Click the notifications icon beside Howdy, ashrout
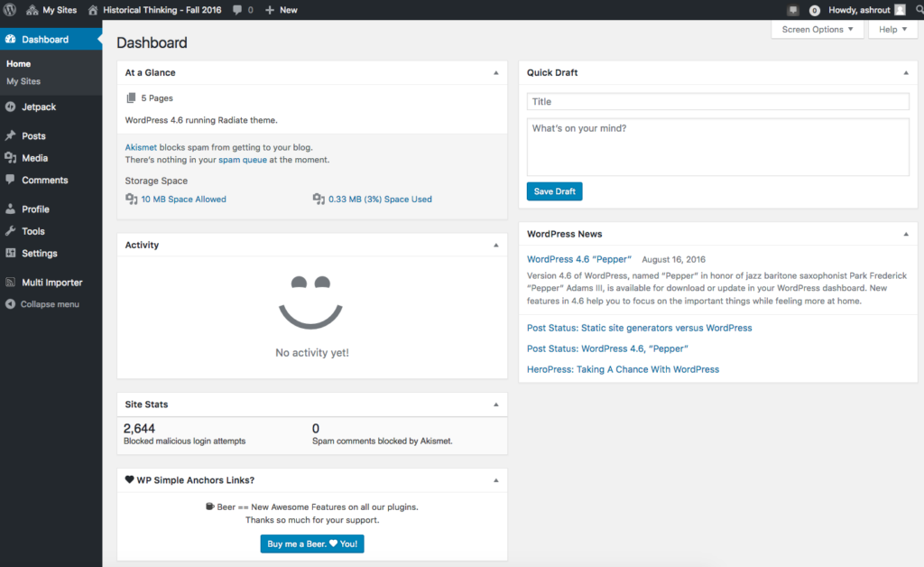Viewport: 924px width, 567px height. coord(792,10)
